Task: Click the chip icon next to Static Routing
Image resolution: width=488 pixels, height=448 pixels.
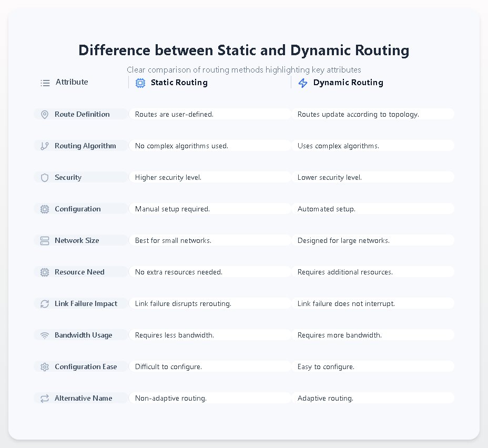Action: click(140, 83)
